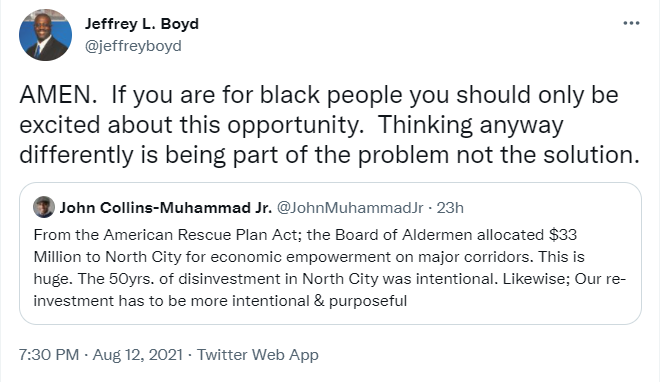
Task: Open the Twitter Web App source link
Action: (x=258, y=355)
